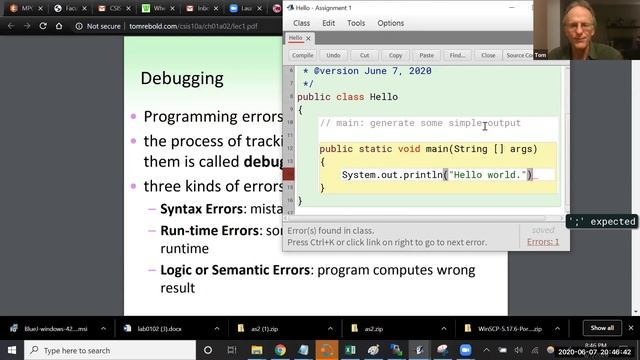Click the Cortana circle icon
640x360 pixels.
208,350
